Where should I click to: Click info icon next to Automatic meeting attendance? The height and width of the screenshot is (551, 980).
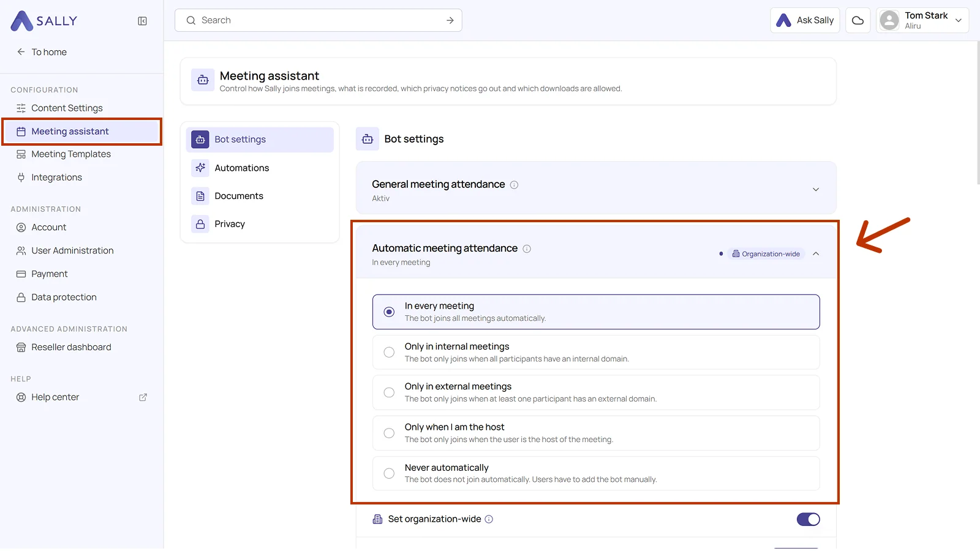(527, 249)
